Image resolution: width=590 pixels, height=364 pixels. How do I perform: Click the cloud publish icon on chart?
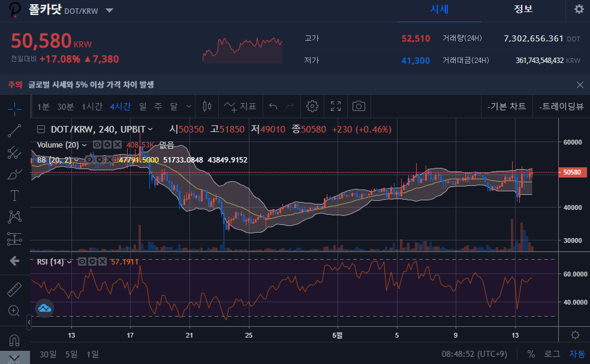[x=44, y=308]
